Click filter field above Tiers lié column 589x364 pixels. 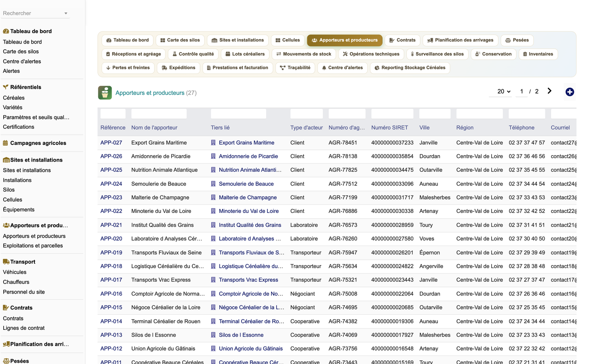[x=238, y=114]
